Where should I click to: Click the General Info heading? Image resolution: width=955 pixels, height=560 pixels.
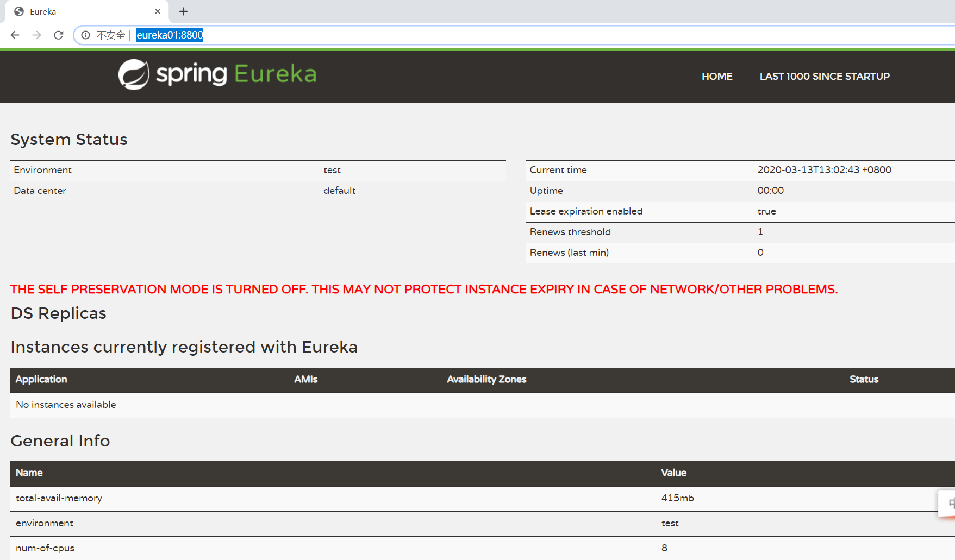[60, 441]
